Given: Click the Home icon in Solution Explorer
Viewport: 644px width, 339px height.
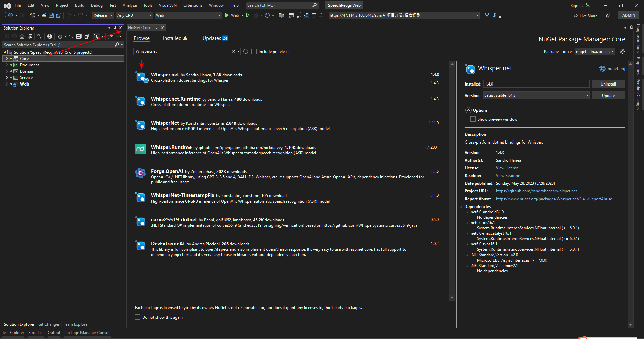Looking at the screenshot, I should pyautogui.click(x=22, y=36).
